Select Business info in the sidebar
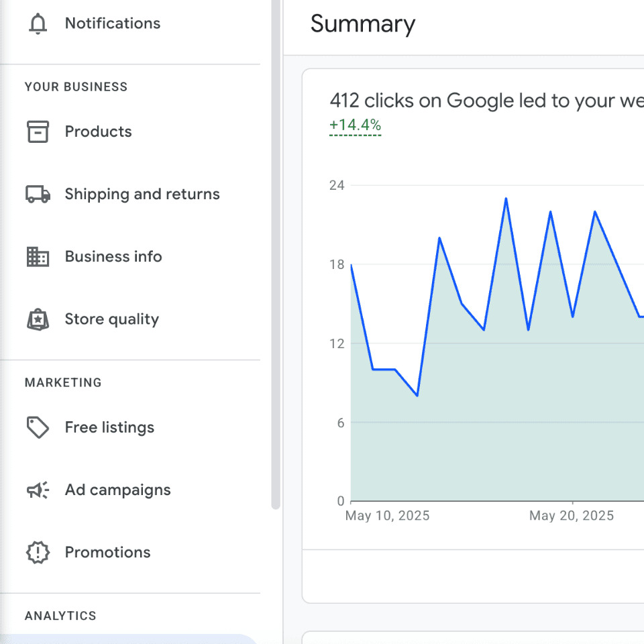Screen dimensions: 644x644 [x=113, y=257]
